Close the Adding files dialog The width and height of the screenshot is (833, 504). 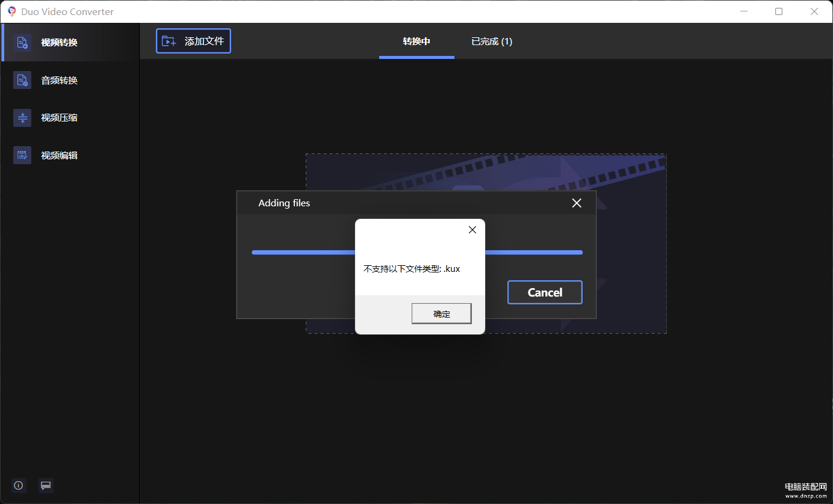577,203
